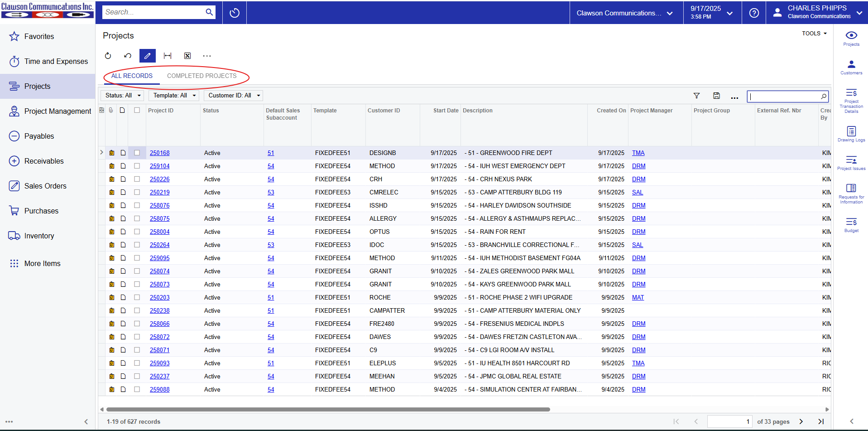Click the Undo icon in the toolbar

click(128, 56)
